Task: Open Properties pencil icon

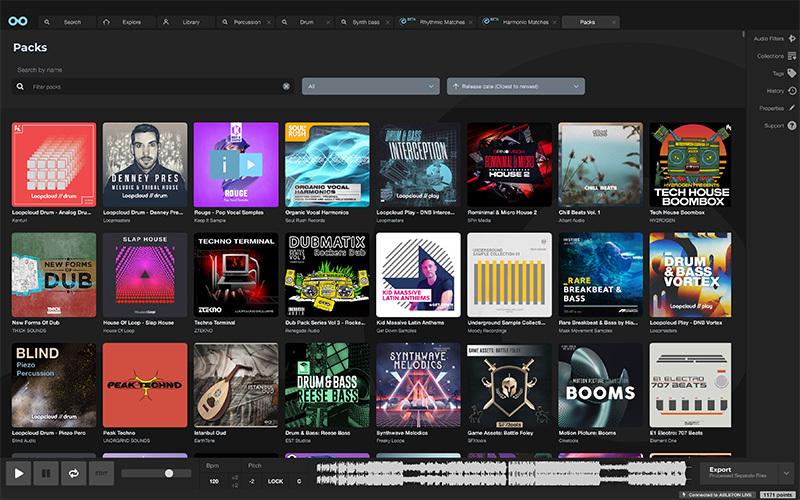Action: point(791,108)
